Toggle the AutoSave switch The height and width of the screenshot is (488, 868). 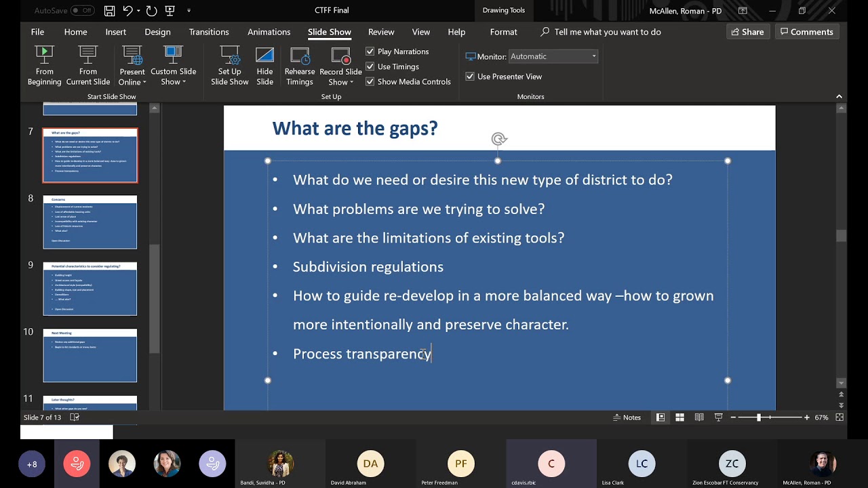click(x=82, y=11)
